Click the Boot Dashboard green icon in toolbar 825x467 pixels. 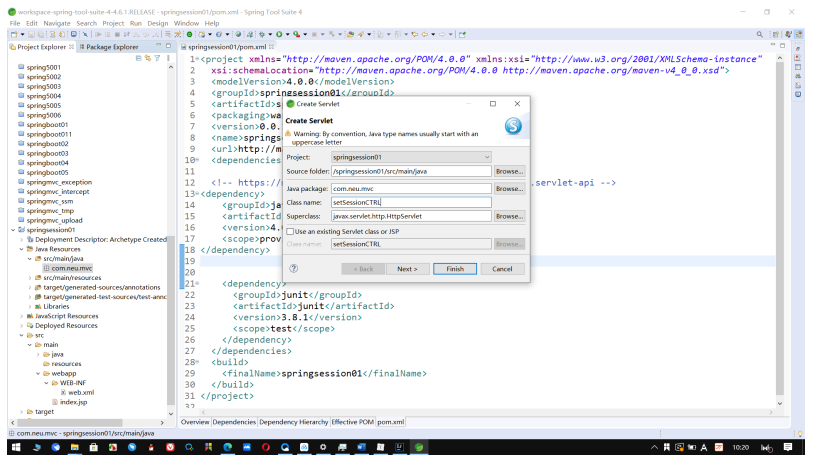click(x=189, y=35)
